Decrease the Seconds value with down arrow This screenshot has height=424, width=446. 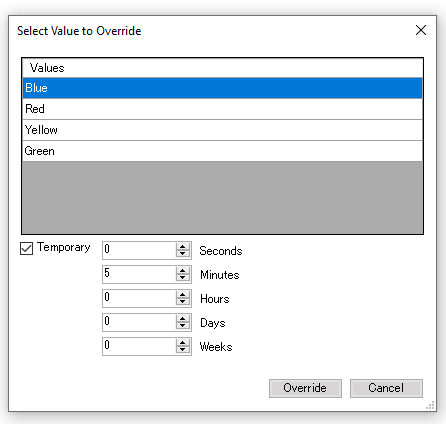pos(182,254)
